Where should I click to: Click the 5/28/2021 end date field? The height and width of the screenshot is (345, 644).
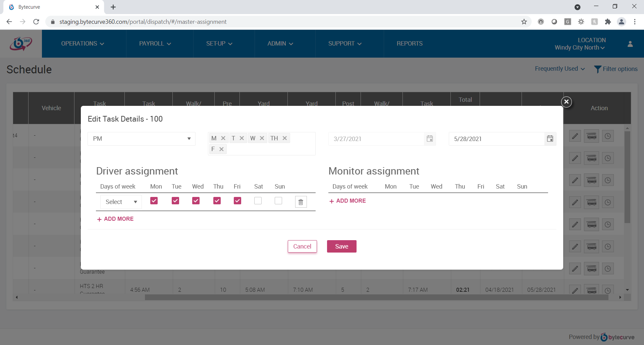click(x=496, y=139)
